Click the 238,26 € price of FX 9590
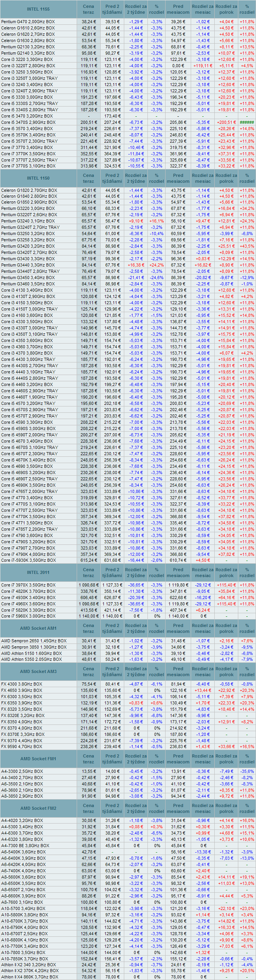Image resolution: width=256 pixels, height=980 pixels. [88, 746]
